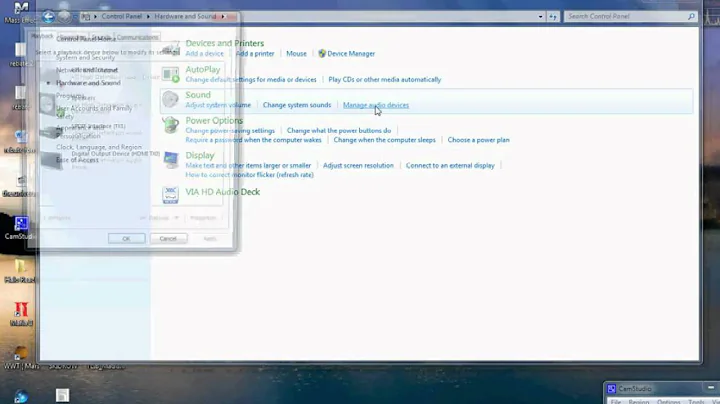Image resolution: width=720 pixels, height=404 pixels.
Task: Open Options menu in CamStudio window
Action: pos(669,401)
